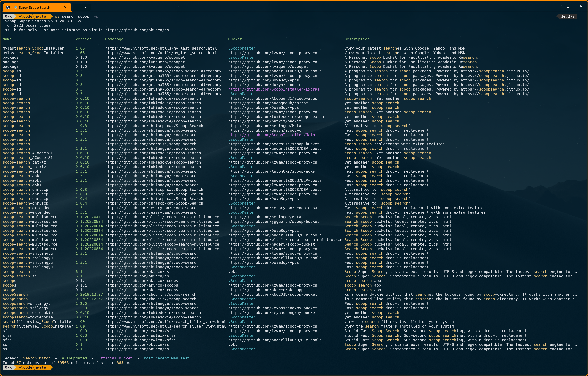Click the PowerShell icon on the tab
The image size is (588, 376).
coord(8,7)
